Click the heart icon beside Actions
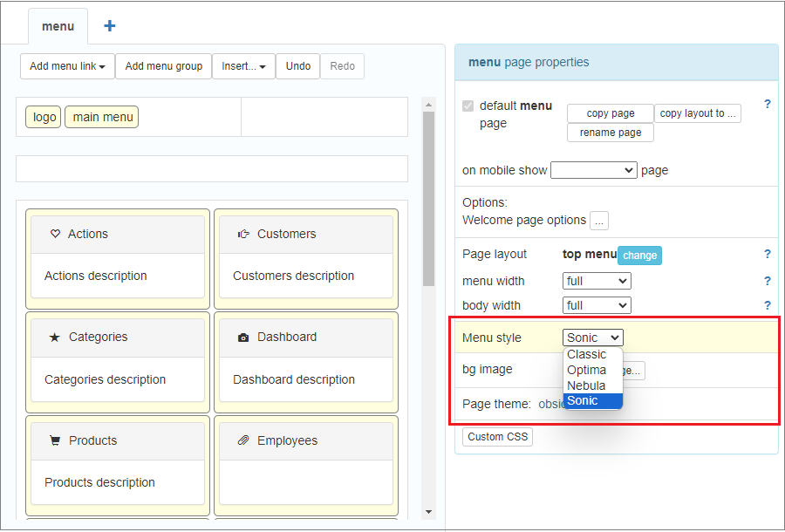 (56, 234)
